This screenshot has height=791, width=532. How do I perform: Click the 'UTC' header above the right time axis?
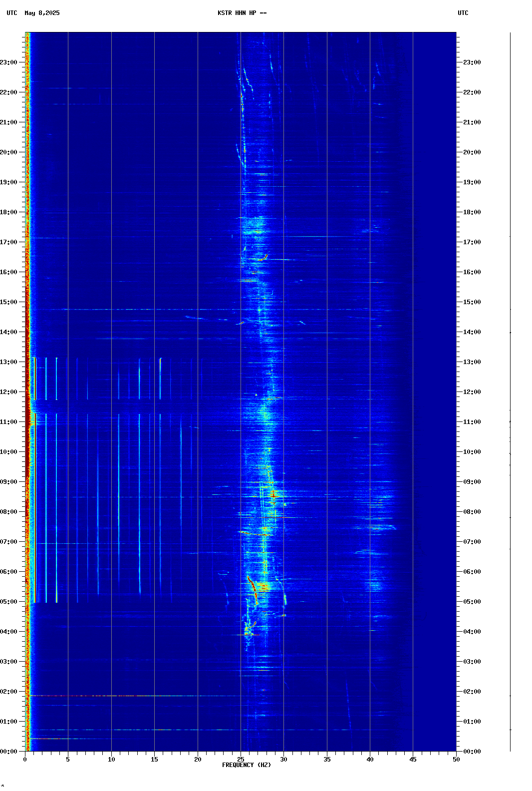463,13
